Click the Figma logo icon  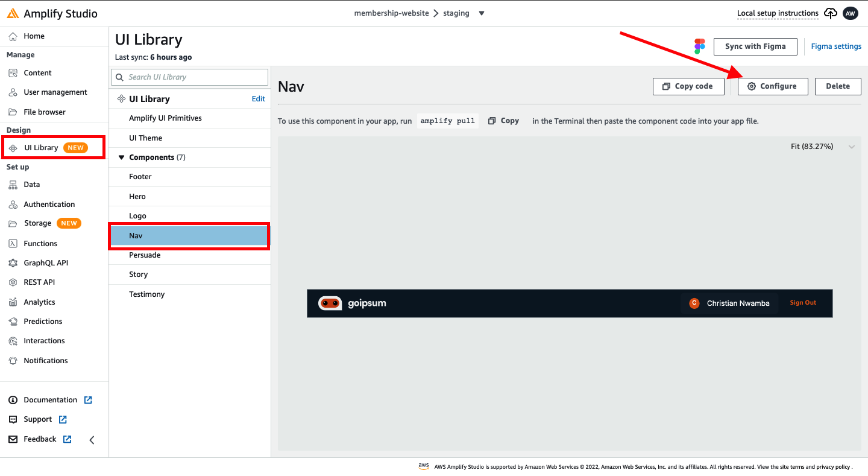(700, 46)
